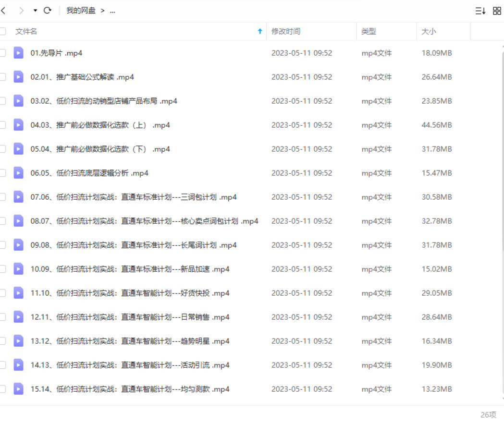Click video icon of 14.13 活动引流
The width and height of the screenshot is (504, 423).
(18, 365)
